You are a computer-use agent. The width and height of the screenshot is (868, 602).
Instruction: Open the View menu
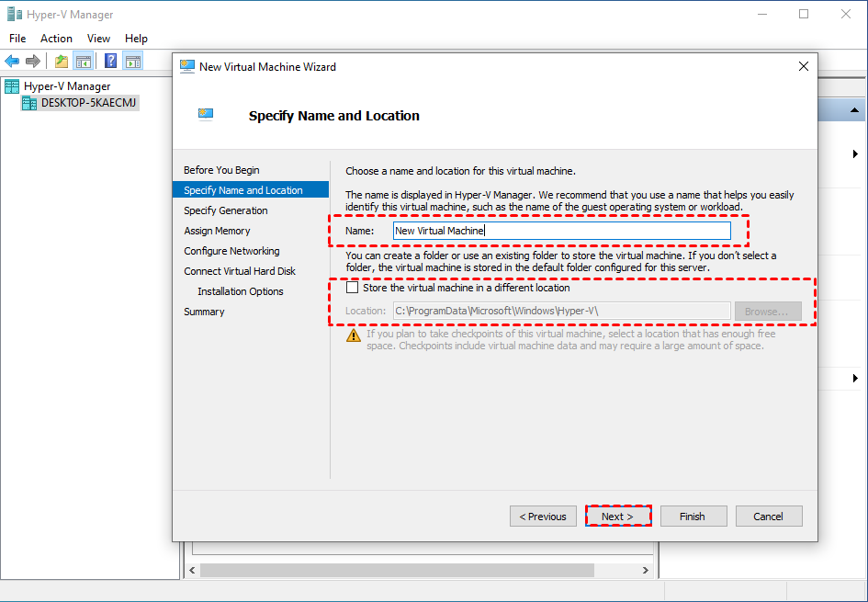click(98, 39)
